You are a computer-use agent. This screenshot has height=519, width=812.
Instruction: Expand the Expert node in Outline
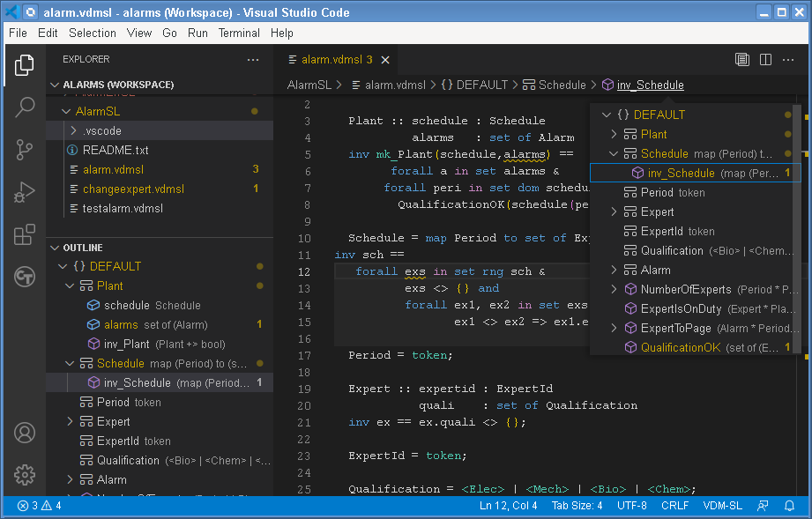coord(71,422)
